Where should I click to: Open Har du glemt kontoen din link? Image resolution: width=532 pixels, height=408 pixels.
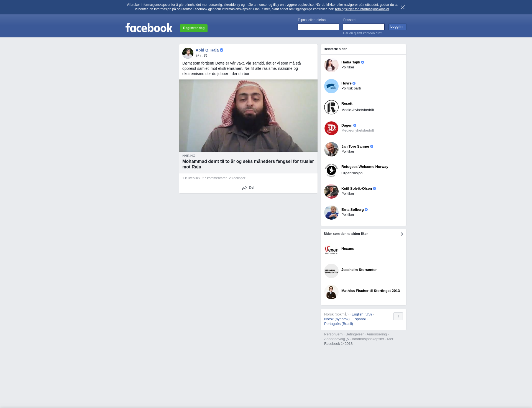pos(362,33)
